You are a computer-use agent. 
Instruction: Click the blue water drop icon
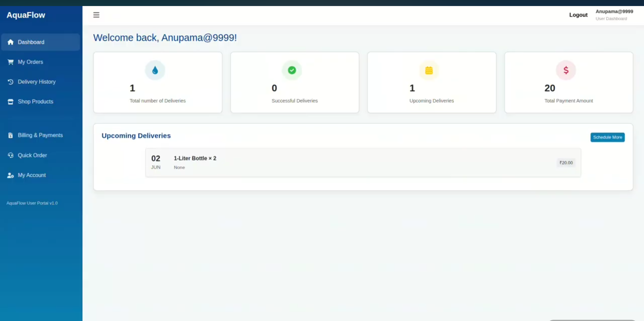pyautogui.click(x=155, y=70)
